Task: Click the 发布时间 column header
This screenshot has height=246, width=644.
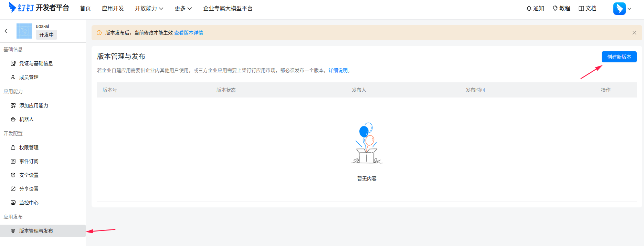Action: pyautogui.click(x=475, y=90)
